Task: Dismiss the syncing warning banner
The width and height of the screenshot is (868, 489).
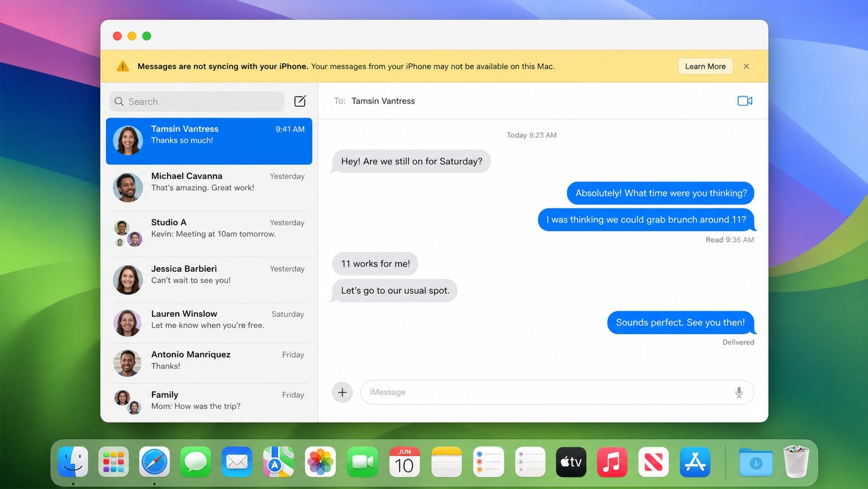Action: 746,66
